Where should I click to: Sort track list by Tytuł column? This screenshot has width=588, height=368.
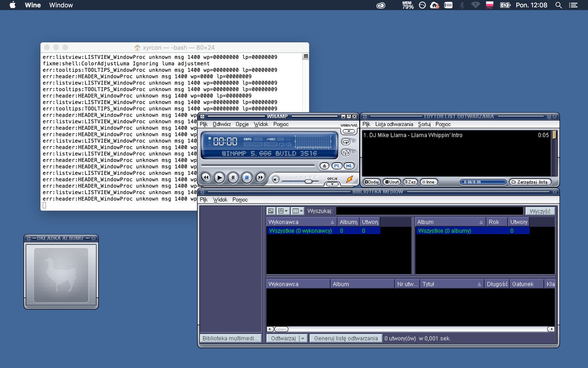(x=452, y=284)
